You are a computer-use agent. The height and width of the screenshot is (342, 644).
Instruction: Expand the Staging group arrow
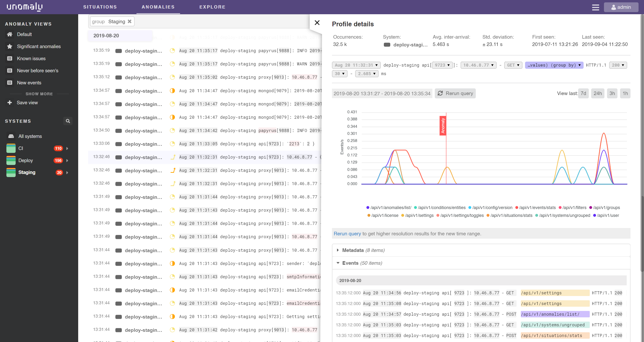click(67, 173)
